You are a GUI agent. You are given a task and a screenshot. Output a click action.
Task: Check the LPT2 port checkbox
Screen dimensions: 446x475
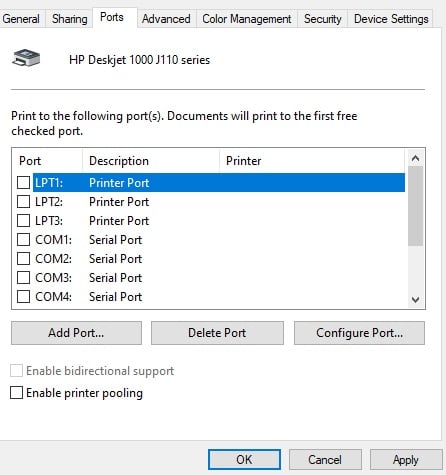(23, 201)
